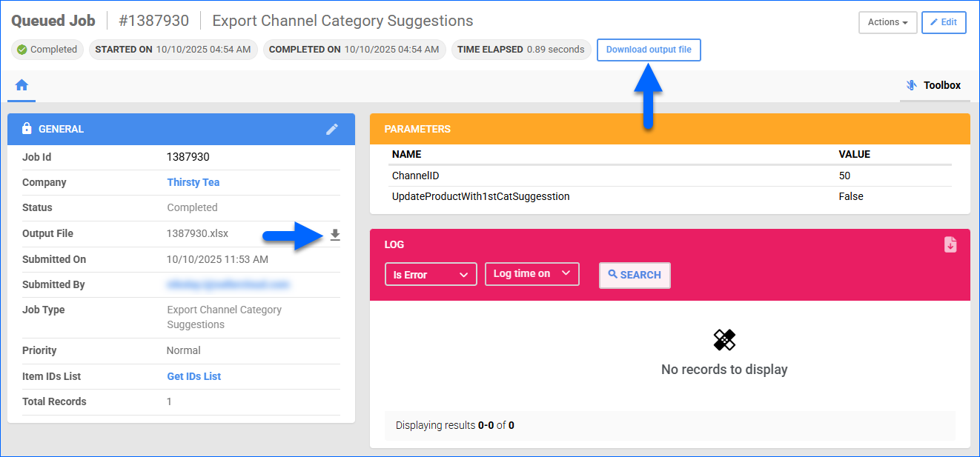
Task: Click the home tab icon
Action: coord(21,85)
